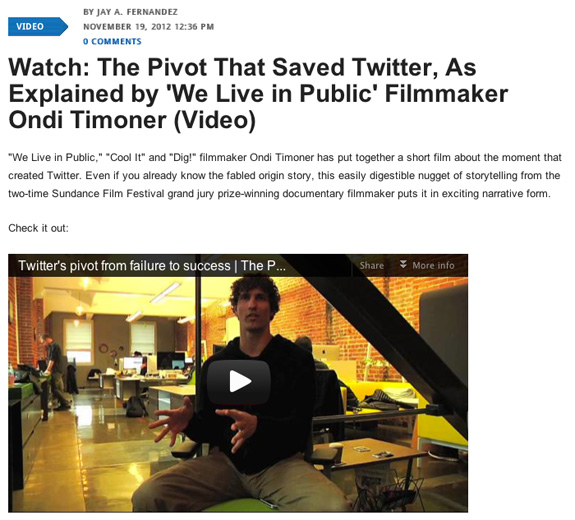Click the word '(Video)' ending the headline
Viewport: 575px width, 520px height.
pos(215,120)
